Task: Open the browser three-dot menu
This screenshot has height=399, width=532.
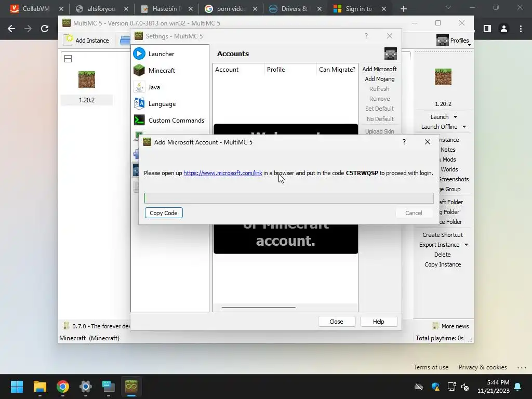Action: (x=521, y=29)
